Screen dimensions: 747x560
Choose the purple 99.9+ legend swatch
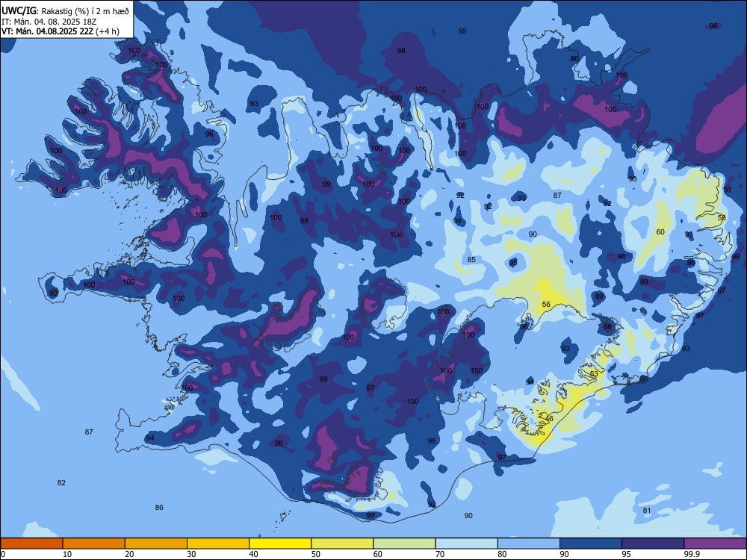tap(715, 544)
